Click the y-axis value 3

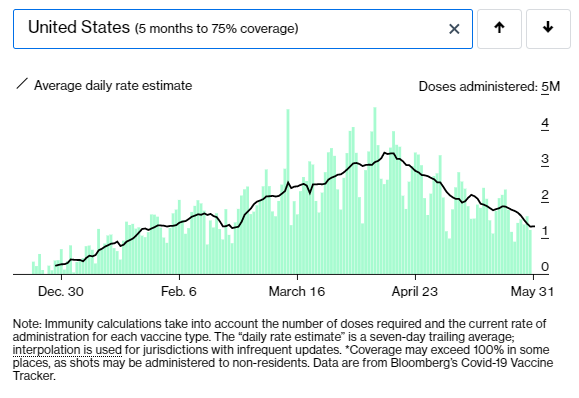(x=545, y=159)
